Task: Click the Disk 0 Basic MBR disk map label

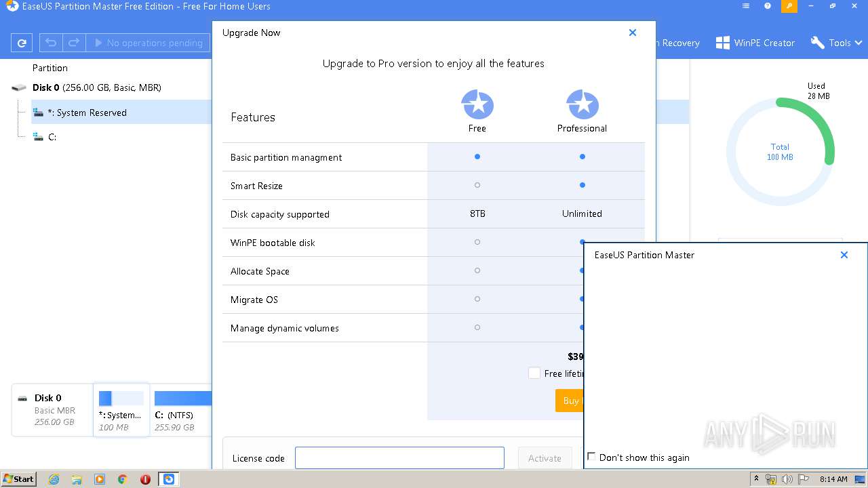Action: [x=52, y=409]
